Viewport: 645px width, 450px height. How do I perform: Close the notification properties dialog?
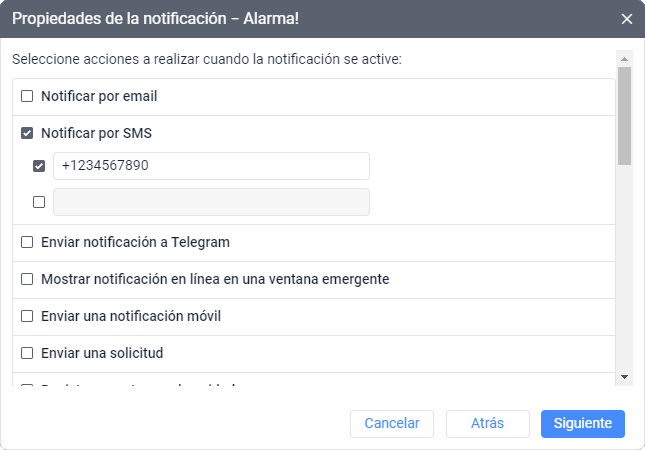tap(627, 19)
